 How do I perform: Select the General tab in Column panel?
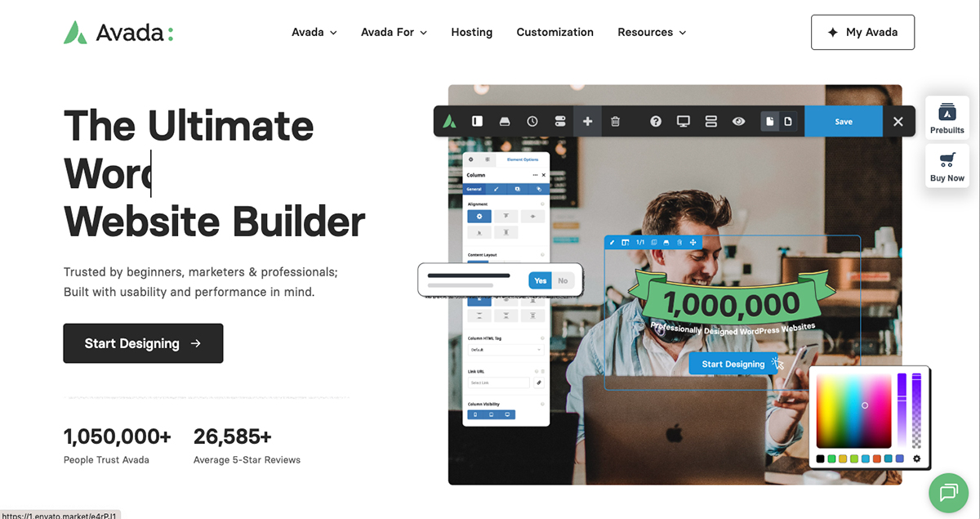coord(474,189)
